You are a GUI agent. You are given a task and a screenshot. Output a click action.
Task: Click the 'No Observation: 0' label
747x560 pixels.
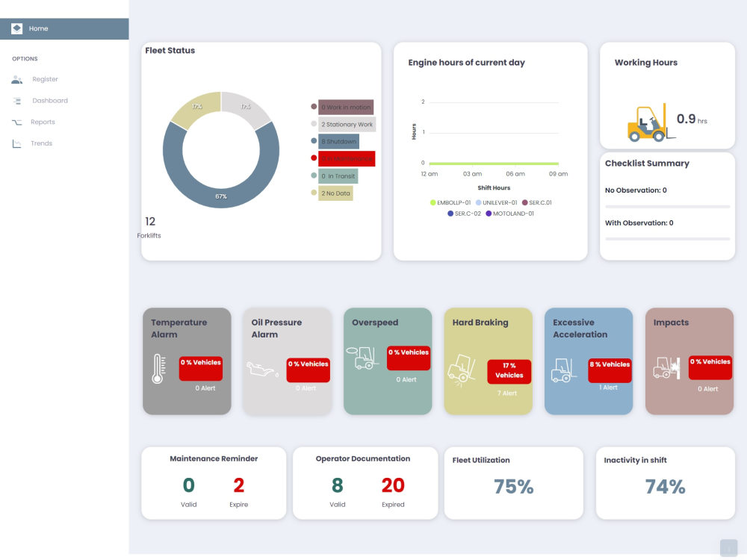click(636, 190)
